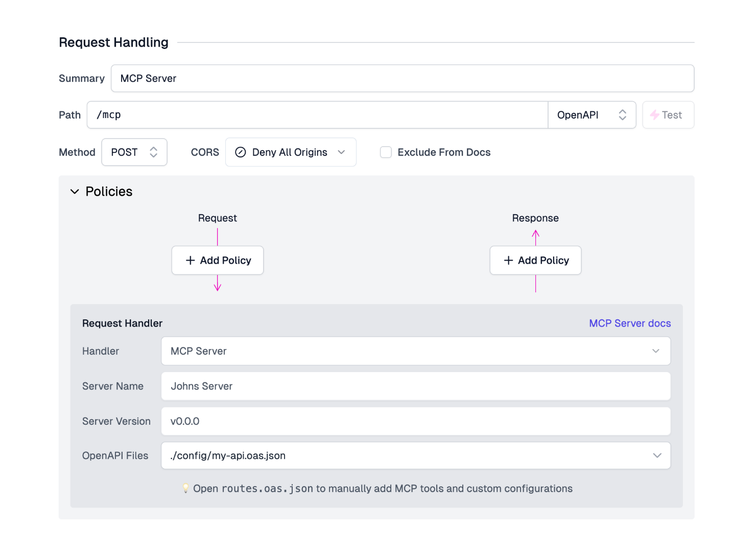
Task: Click the up-down arrows in OpenAPI selector
Action: (622, 115)
